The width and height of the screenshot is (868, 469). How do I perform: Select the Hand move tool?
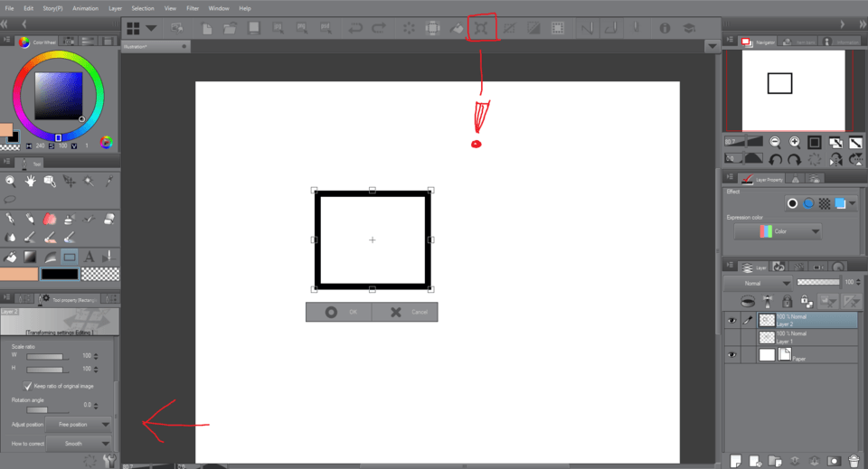(30, 181)
